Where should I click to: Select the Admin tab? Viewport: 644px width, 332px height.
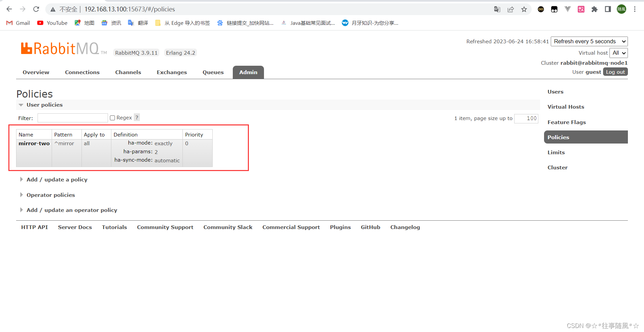pos(248,72)
